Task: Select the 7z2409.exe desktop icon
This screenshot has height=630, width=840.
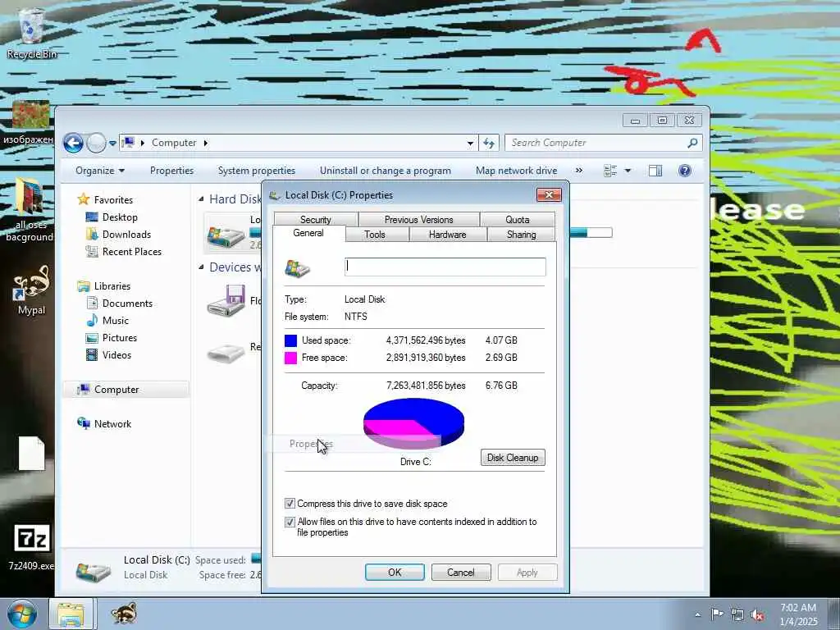Action: pos(31,547)
